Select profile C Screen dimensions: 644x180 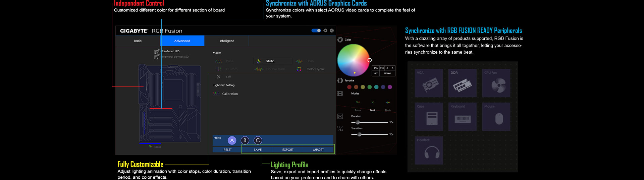(x=258, y=140)
